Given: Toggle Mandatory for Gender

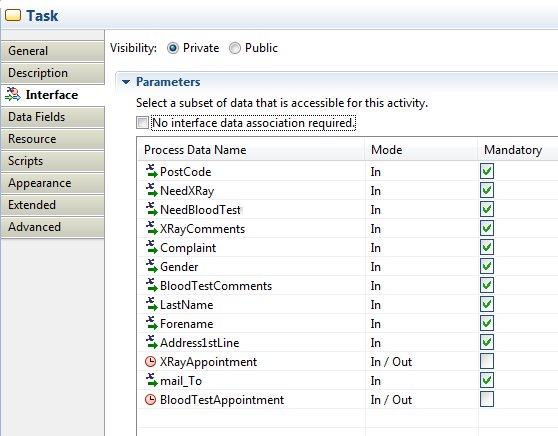Looking at the screenshot, I should 487,266.
